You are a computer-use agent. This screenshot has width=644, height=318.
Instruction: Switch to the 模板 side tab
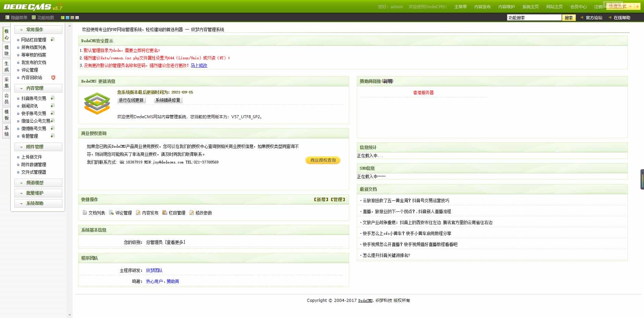point(7,115)
